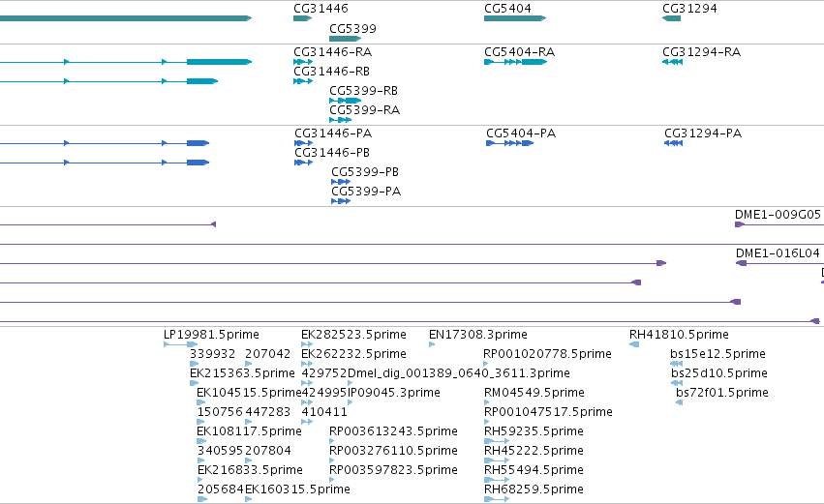Select EST RM04549.5prime

coord(487,402)
